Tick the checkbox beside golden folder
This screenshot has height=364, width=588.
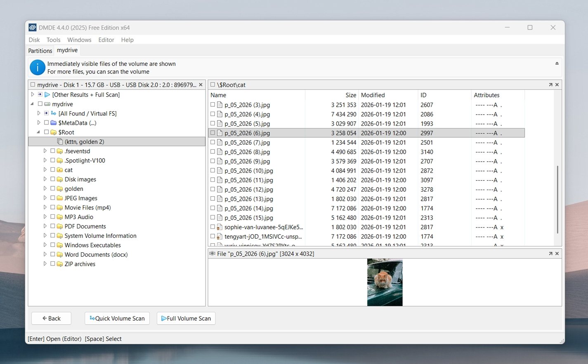coord(53,189)
